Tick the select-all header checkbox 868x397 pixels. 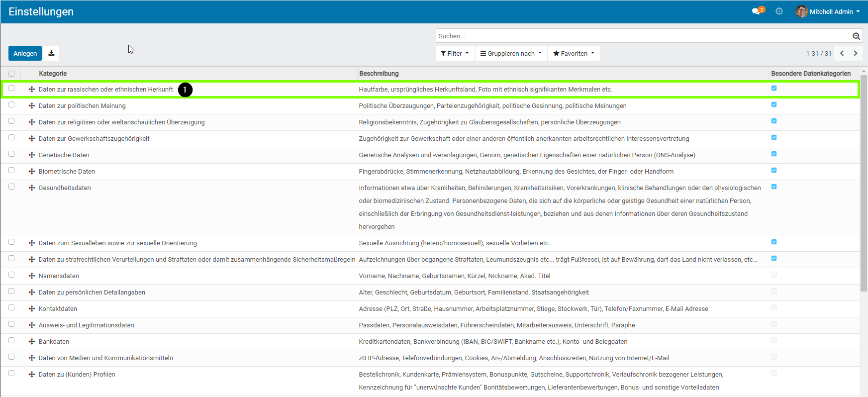tap(11, 74)
